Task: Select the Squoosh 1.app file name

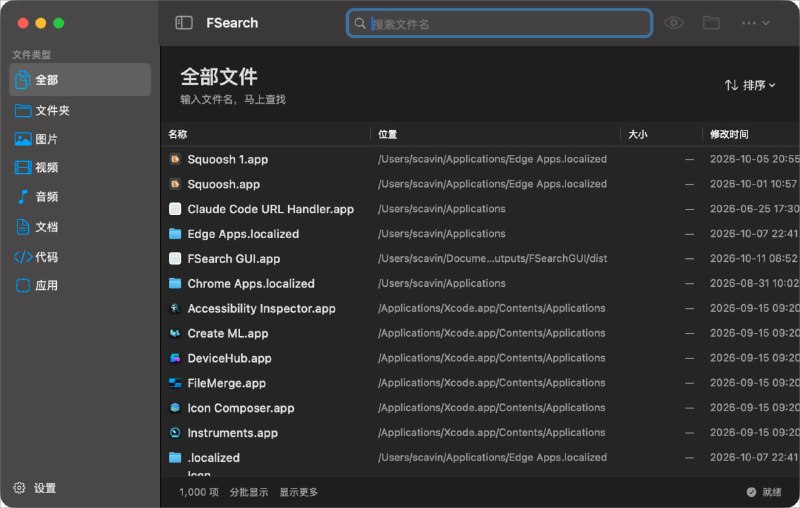Action: [228, 159]
